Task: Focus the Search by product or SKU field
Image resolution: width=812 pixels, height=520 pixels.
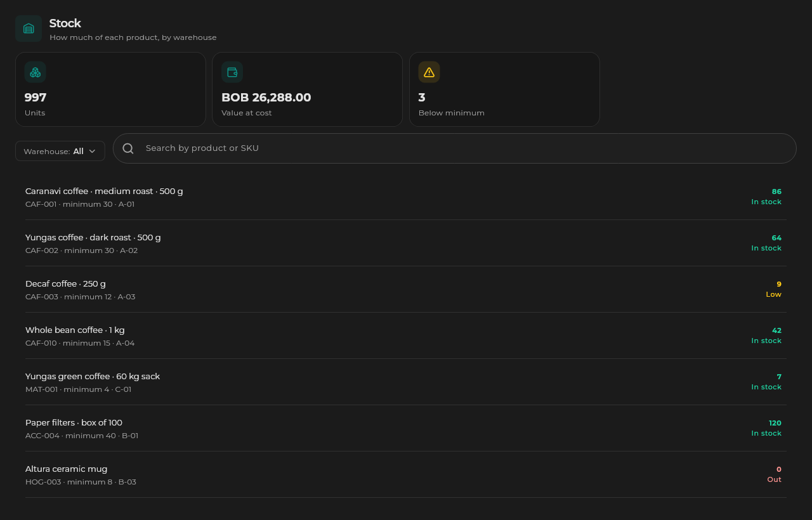Action: click(x=455, y=148)
